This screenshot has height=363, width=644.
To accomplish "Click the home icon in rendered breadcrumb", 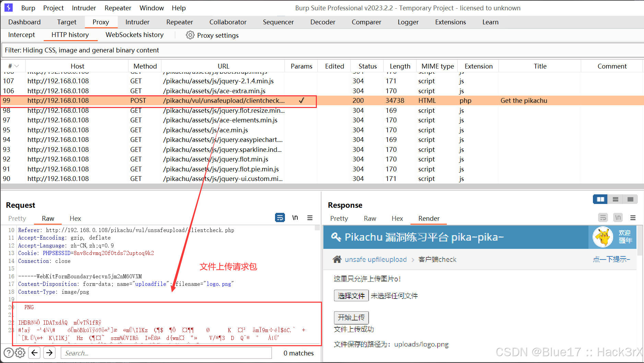I will pos(337,259).
